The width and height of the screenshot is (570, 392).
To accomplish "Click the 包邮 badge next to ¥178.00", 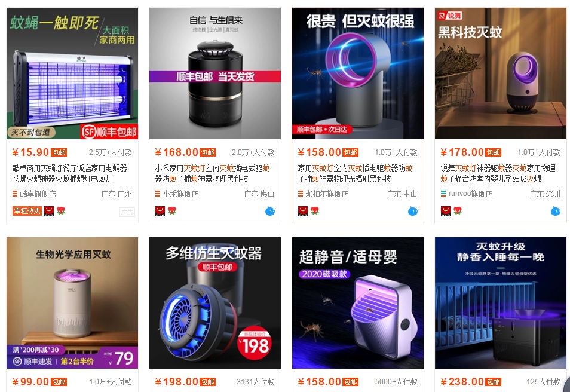I will 494,152.
